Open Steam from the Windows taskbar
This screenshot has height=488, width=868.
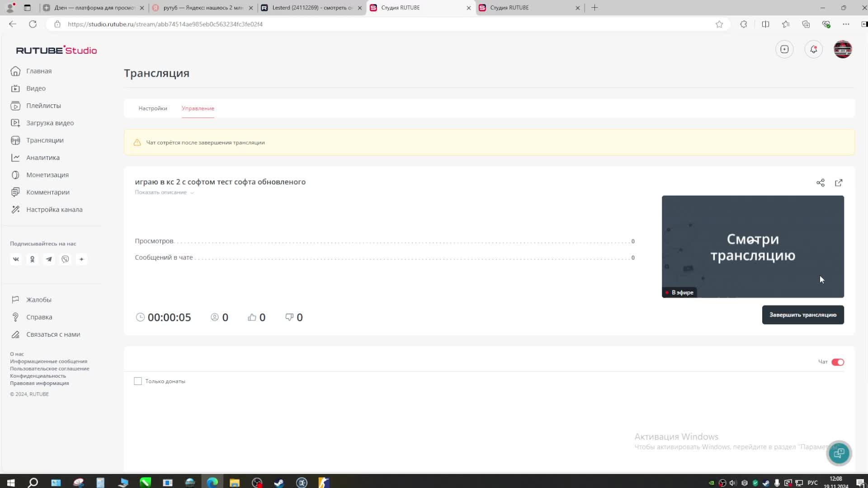point(279,483)
